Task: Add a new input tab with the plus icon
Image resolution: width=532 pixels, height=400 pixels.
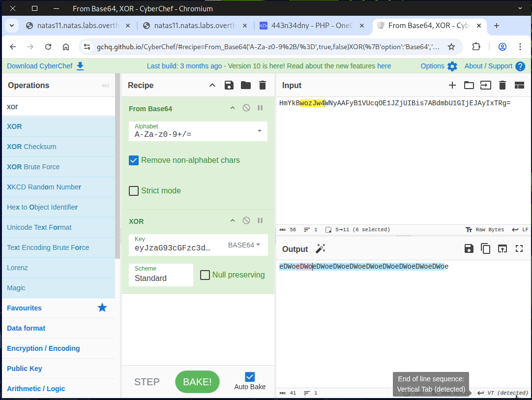Action: [452, 85]
